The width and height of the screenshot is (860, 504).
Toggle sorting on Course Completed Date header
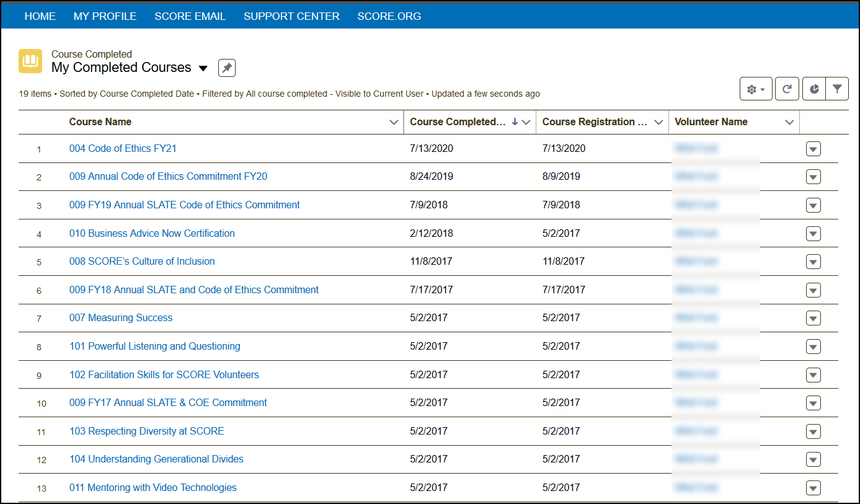458,122
